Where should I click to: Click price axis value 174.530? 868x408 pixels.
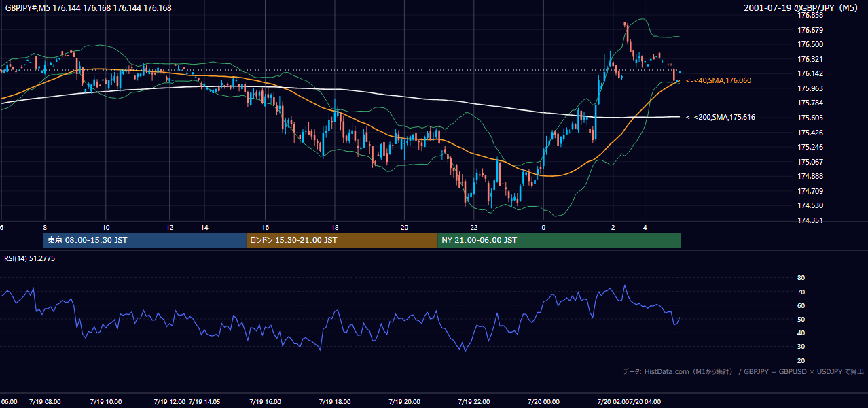click(x=810, y=205)
